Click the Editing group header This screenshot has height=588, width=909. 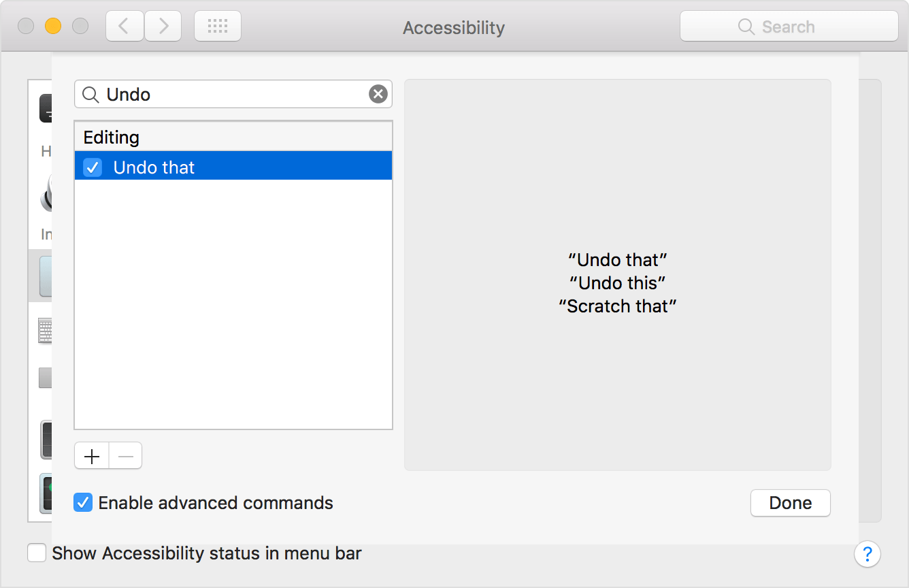tap(112, 137)
